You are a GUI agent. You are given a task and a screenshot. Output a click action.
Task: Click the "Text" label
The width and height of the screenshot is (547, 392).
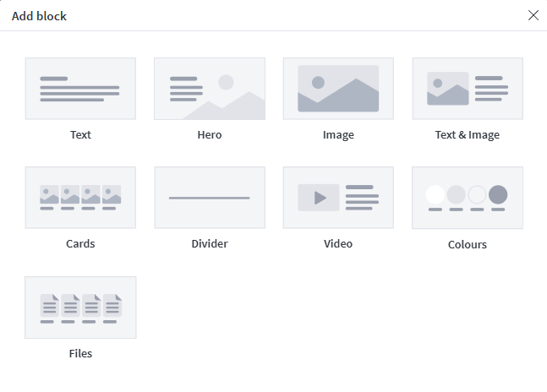click(80, 135)
